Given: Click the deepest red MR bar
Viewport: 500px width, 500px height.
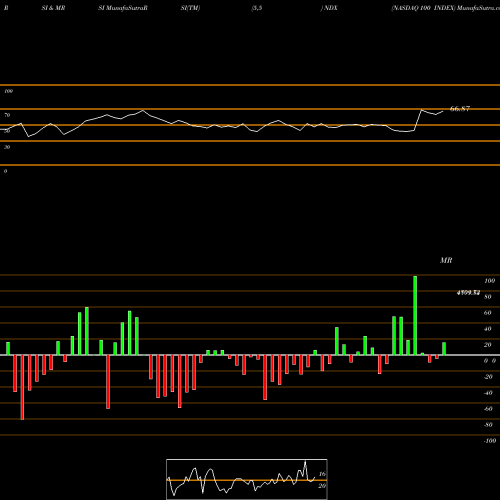Looking at the screenshot, I should coord(22,387).
